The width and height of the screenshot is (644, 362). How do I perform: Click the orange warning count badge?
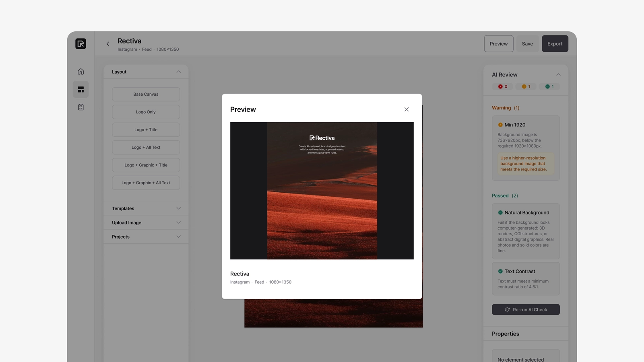point(526,86)
